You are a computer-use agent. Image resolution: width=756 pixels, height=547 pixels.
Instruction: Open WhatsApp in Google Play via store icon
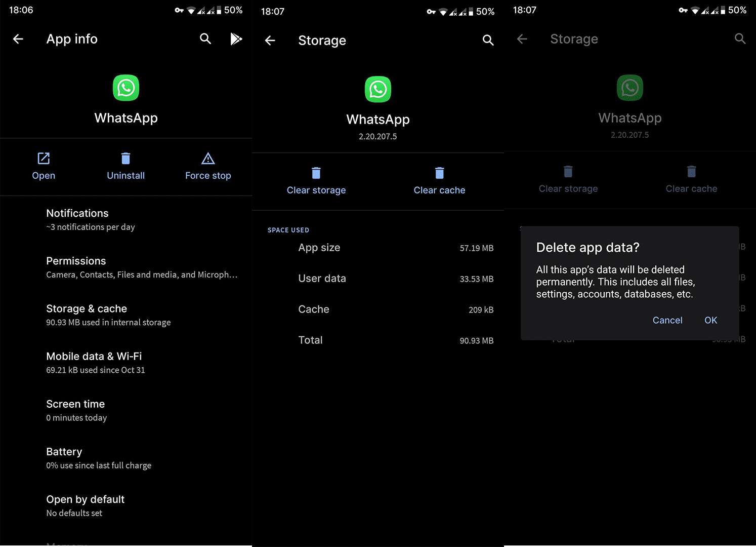[x=236, y=38]
